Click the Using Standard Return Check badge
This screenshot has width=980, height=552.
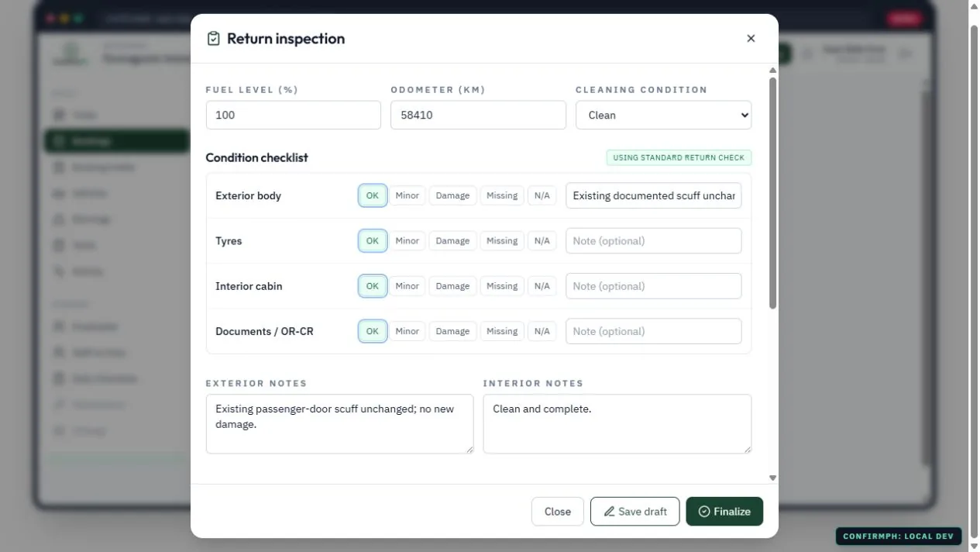tap(679, 157)
